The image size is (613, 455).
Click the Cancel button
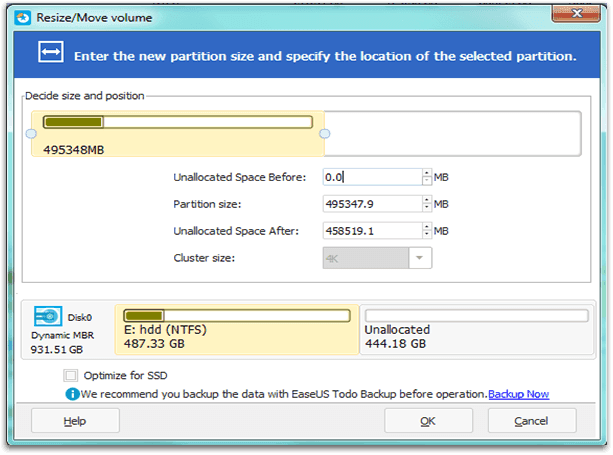click(532, 421)
